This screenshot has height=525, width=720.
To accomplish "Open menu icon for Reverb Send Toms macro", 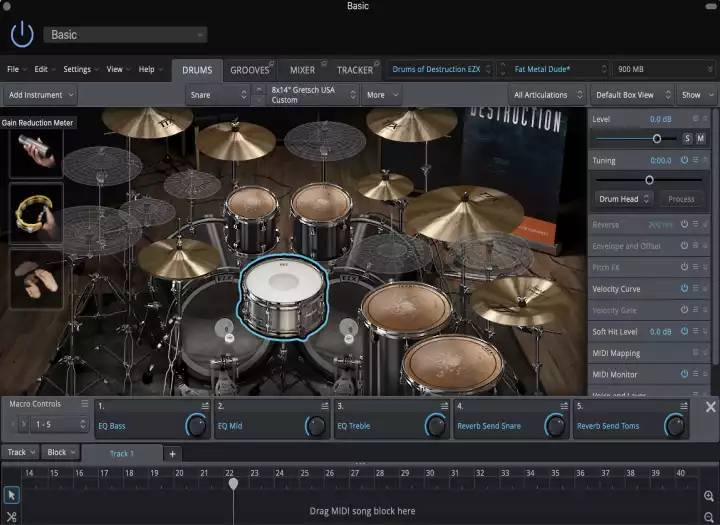I will pos(684,406).
